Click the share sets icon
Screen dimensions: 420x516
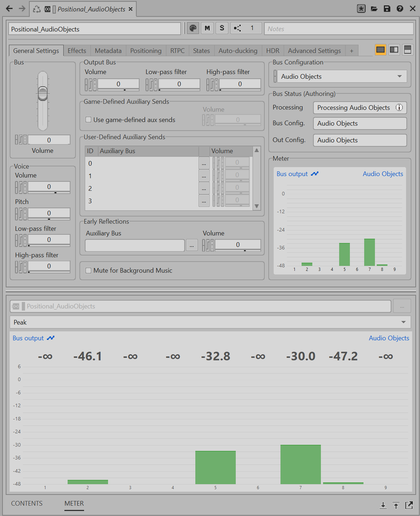[x=238, y=28]
